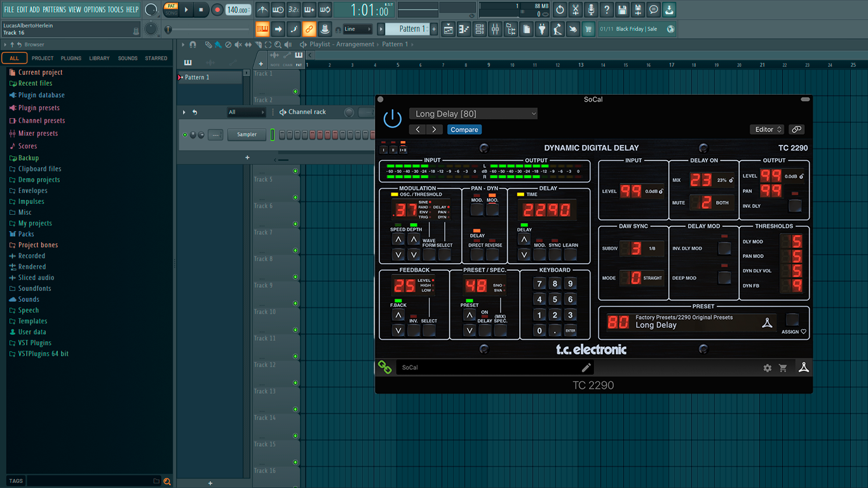Click keypad ENTER key on TC 2290

[x=570, y=330]
